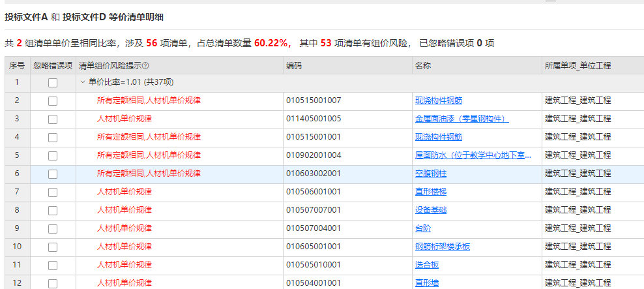Open 现浇构件钢筋 link with code 010515001001

[439, 137]
